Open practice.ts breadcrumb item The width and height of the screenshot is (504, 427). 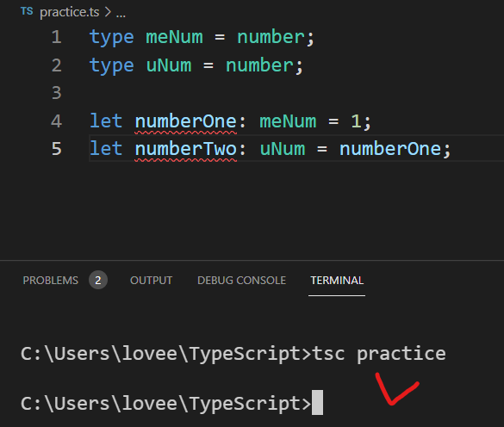(x=70, y=12)
